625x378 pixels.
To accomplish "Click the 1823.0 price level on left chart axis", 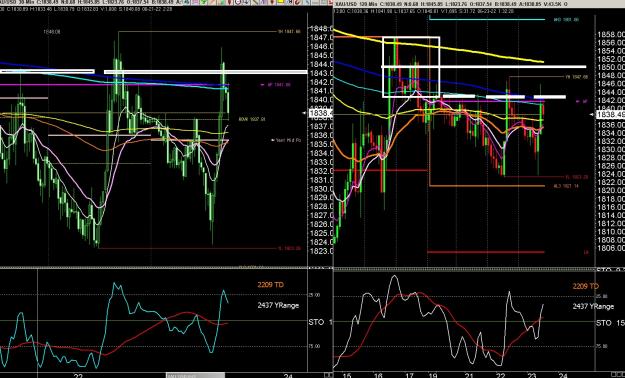I will pos(321,251).
